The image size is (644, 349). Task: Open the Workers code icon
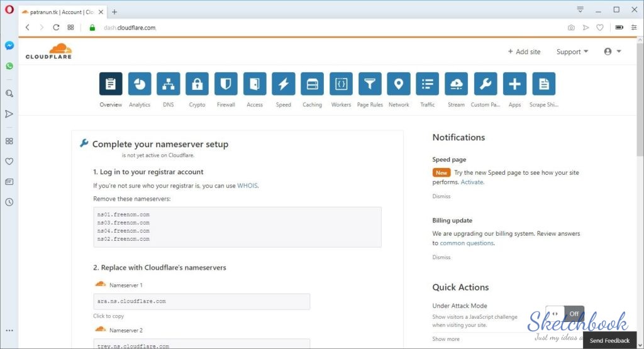[341, 84]
